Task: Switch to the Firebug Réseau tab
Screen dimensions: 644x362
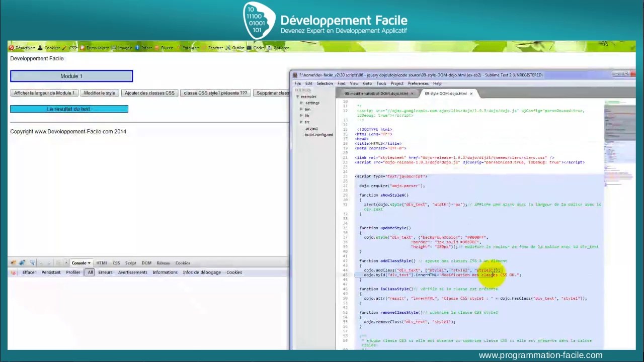Action: (164, 263)
